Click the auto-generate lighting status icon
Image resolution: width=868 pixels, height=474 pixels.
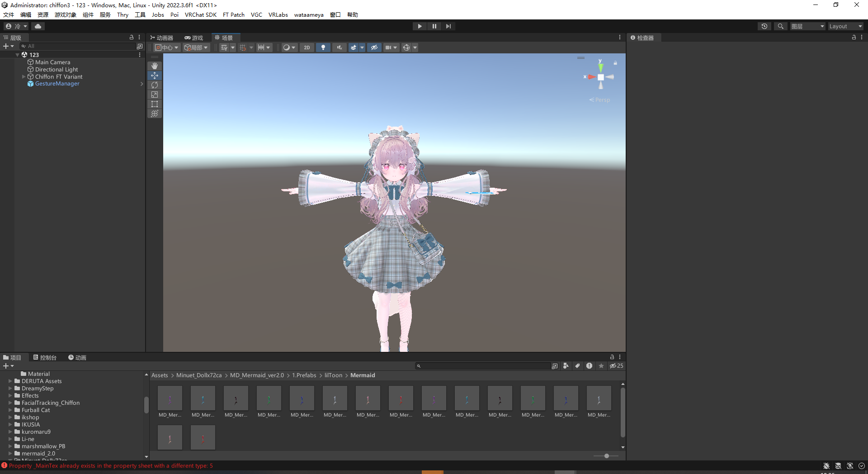tap(850, 466)
